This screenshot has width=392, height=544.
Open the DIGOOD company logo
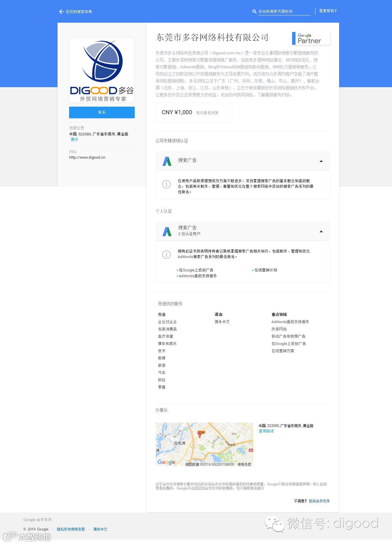pyautogui.click(x=102, y=70)
